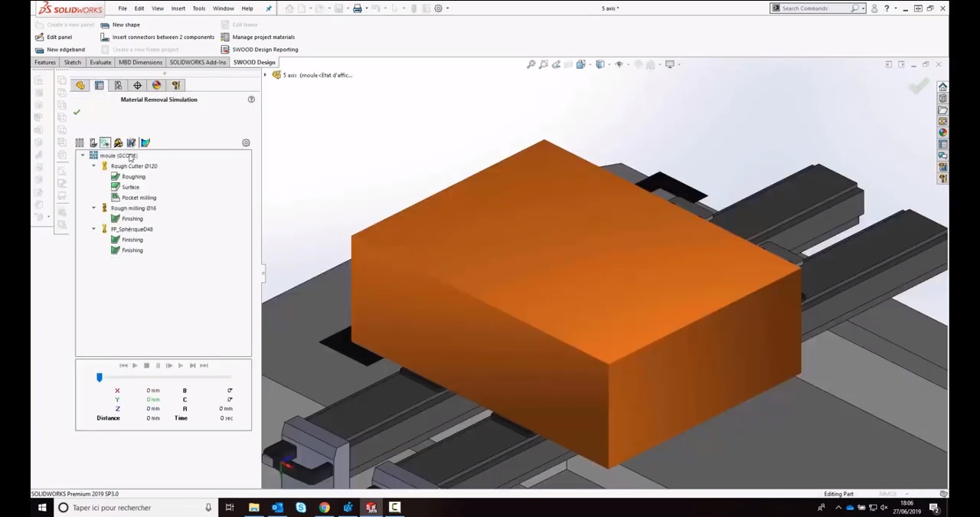Toggle the blue-green stock display icon
Screen dimensions: 980x517
[145, 143]
